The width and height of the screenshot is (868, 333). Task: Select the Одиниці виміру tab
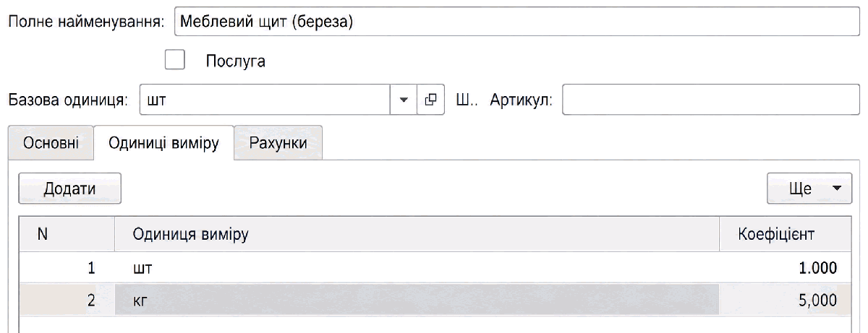click(163, 143)
